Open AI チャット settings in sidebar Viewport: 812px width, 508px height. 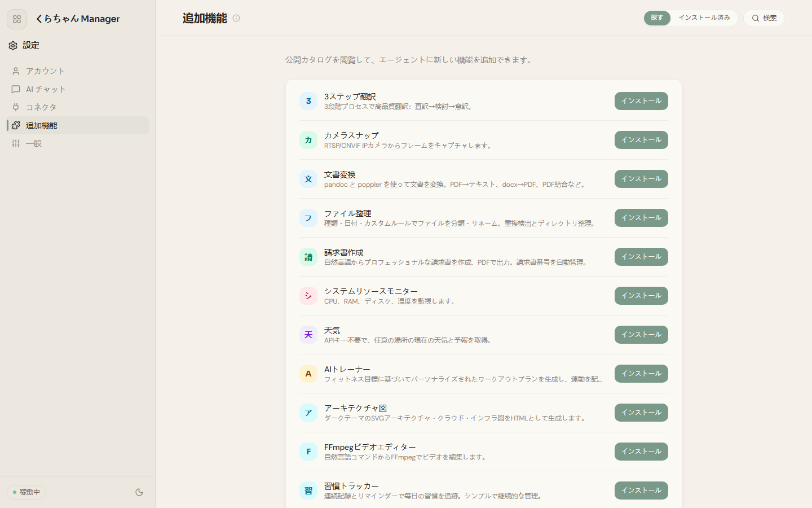[78, 89]
